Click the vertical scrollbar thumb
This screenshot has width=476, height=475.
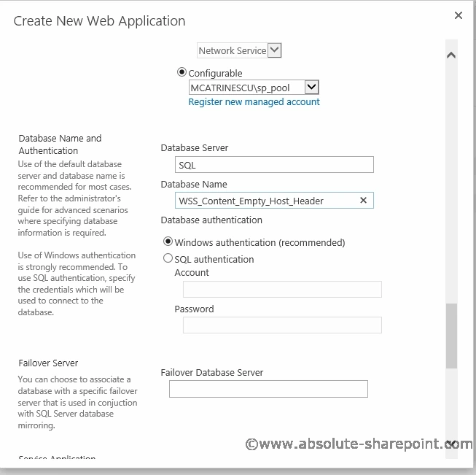point(451,336)
